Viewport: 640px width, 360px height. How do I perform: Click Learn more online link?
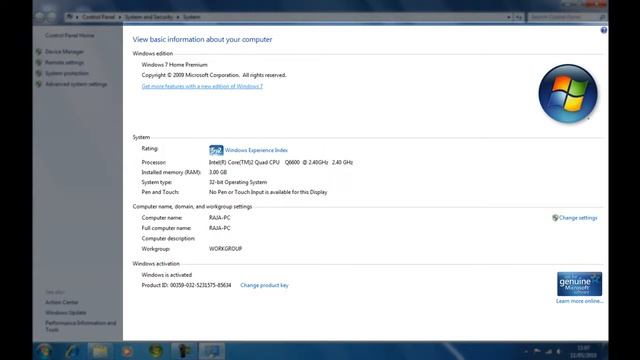(579, 301)
